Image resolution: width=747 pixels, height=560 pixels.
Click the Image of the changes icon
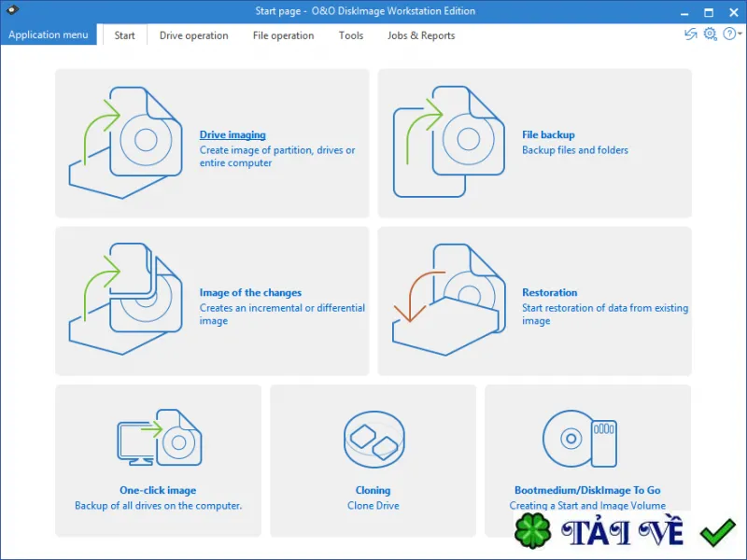tap(125, 299)
